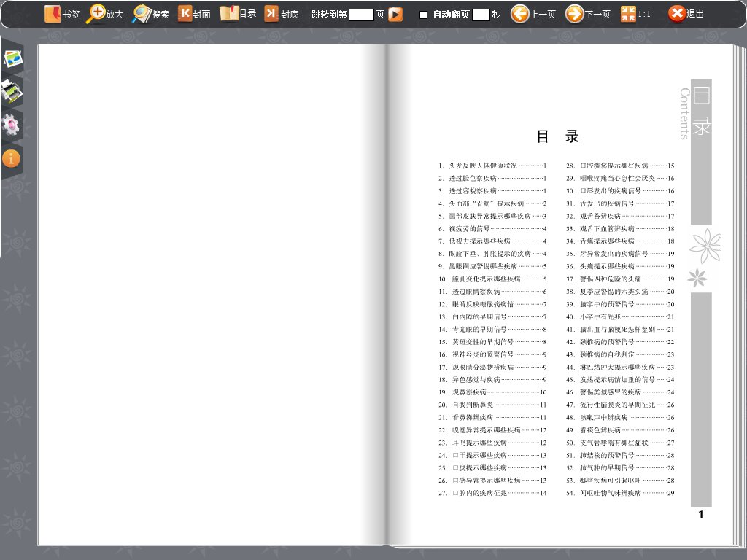747x560 pixels.
Task: Click entry 24 口干提示哪些疾病
Action: 492,455
